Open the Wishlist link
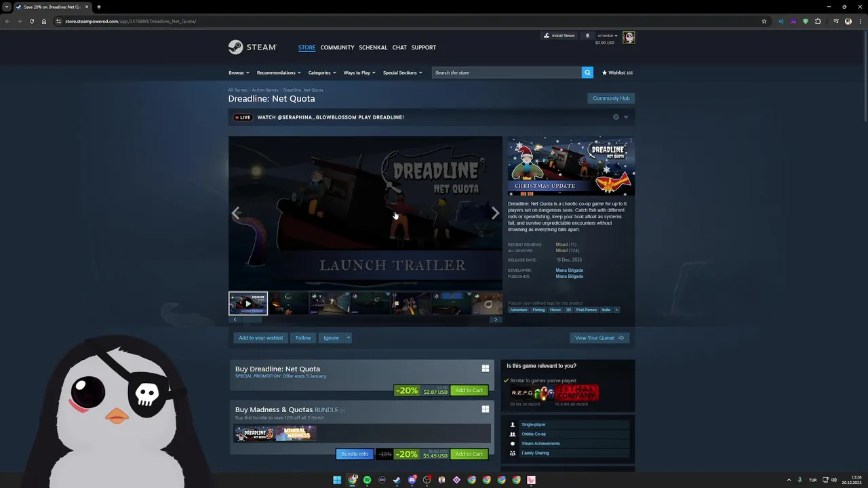868x488 pixels. (x=617, y=73)
